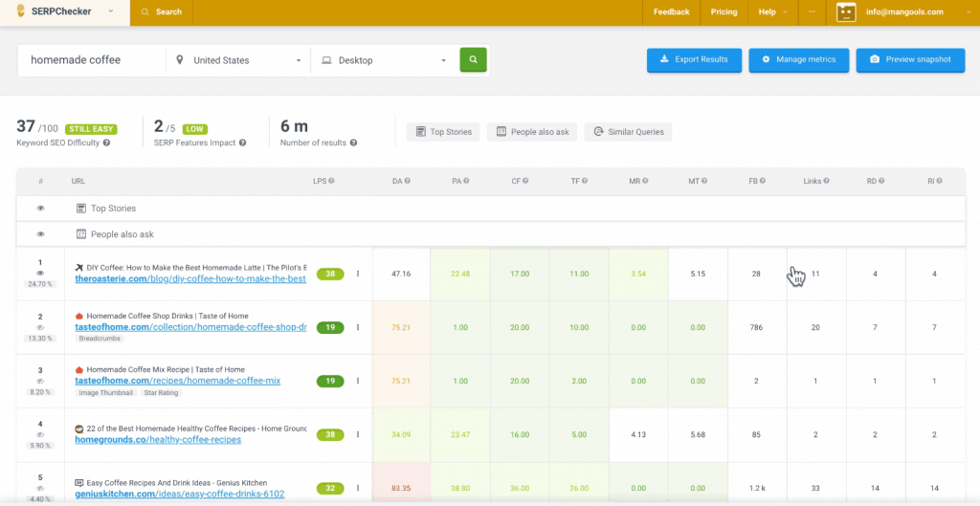Open the SERPChecker app switcher dropdown
This screenshot has height=506, width=980.
(x=111, y=11)
